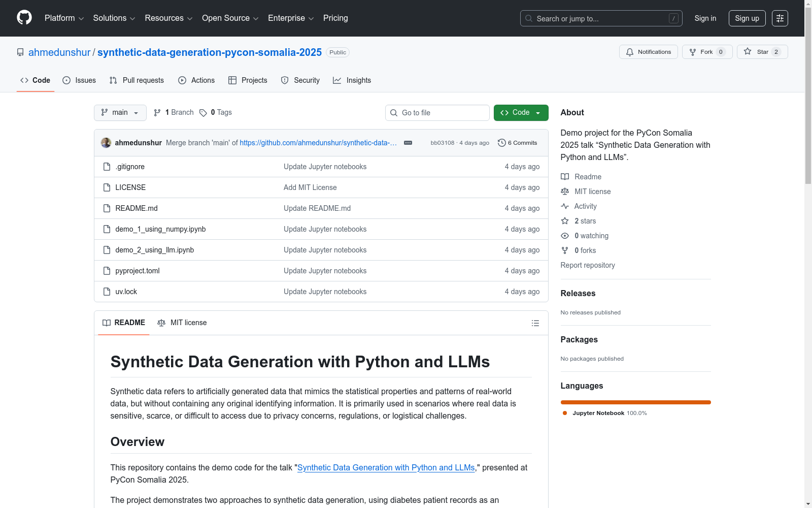812x508 pixels.
Task: Click the file icon beside demo_2_using_llm.ipynb
Action: click(107, 250)
